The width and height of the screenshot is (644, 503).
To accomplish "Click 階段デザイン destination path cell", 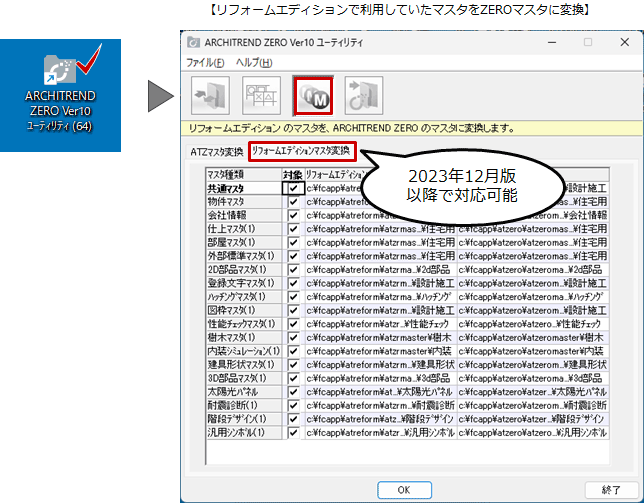I will point(533,419).
